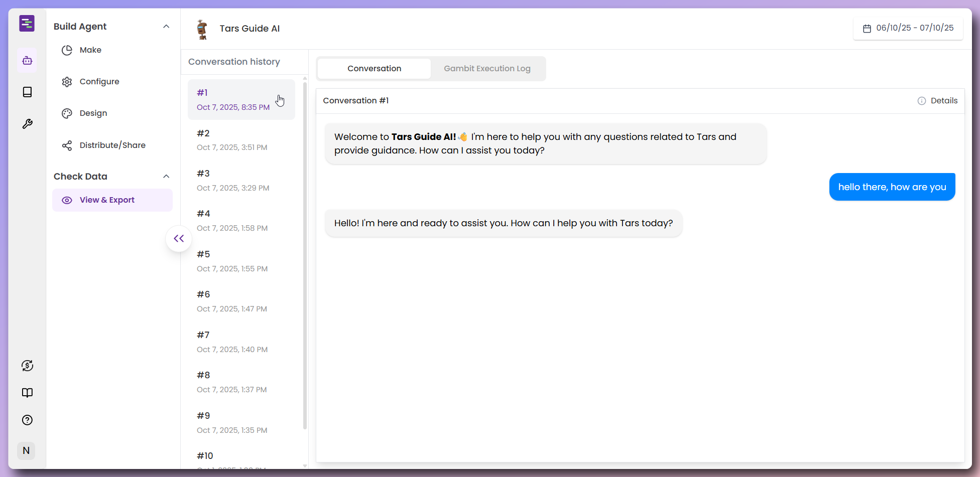This screenshot has width=980, height=477.
Task: Click the N user avatar
Action: click(x=26, y=450)
